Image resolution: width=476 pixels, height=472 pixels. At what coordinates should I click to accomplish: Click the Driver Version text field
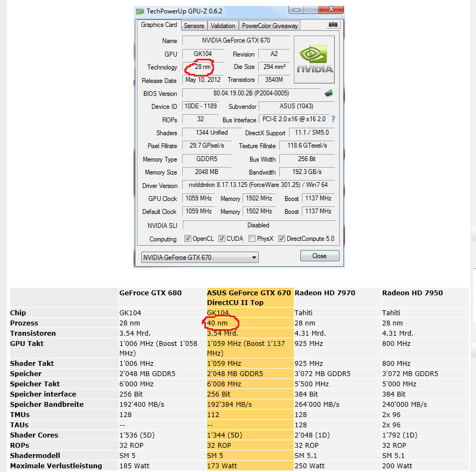[x=258, y=185]
